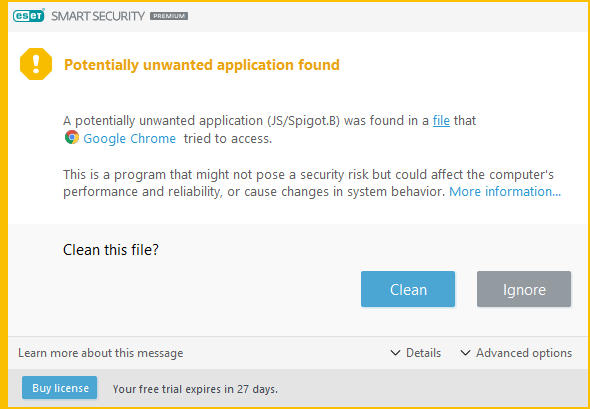Click the Buy license button
Screen dimensions: 590x409
(x=59, y=388)
